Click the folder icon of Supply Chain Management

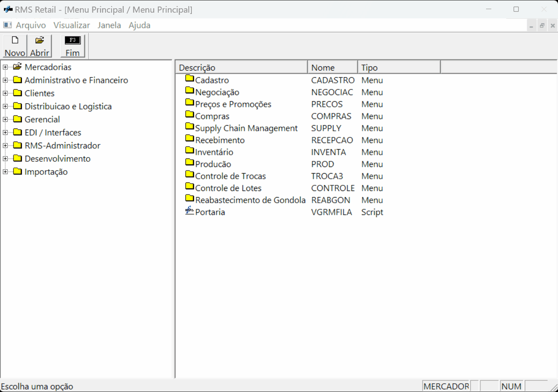pos(189,126)
